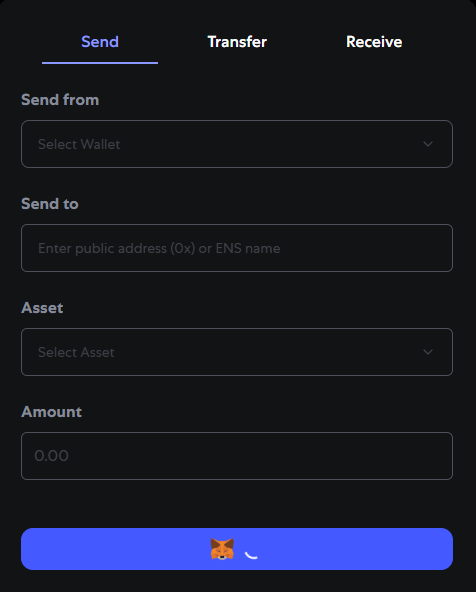Click the chevron arrow in Asset field
Image resolution: width=476 pixels, height=592 pixels.
pos(428,352)
